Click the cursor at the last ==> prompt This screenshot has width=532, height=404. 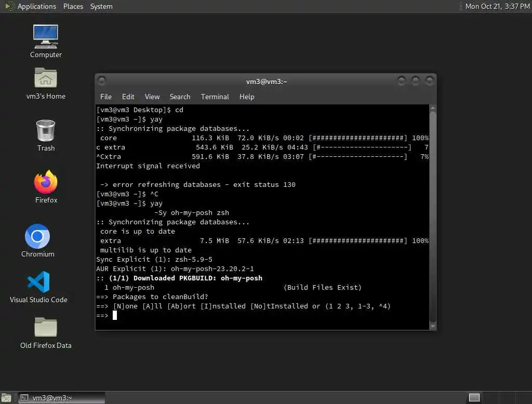(x=115, y=316)
